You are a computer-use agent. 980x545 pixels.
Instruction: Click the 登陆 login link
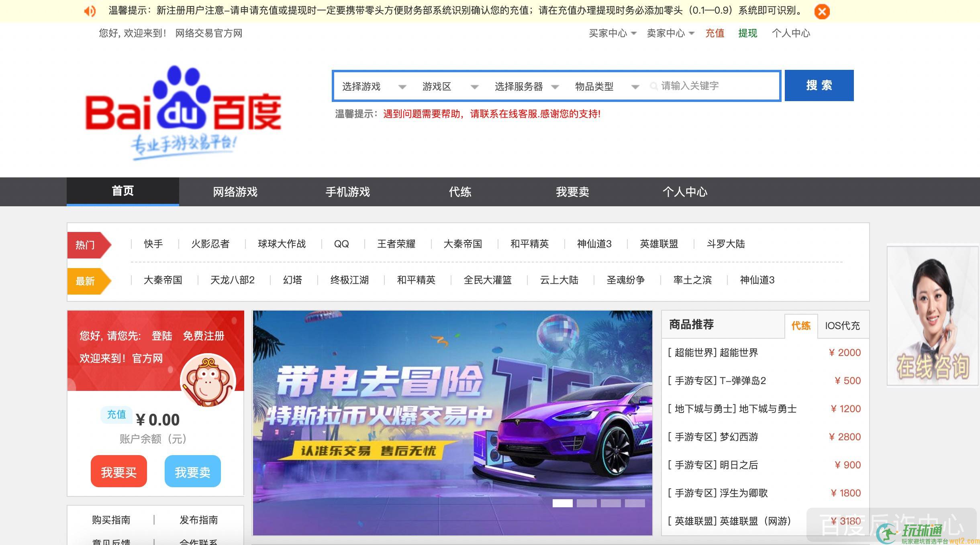[162, 336]
